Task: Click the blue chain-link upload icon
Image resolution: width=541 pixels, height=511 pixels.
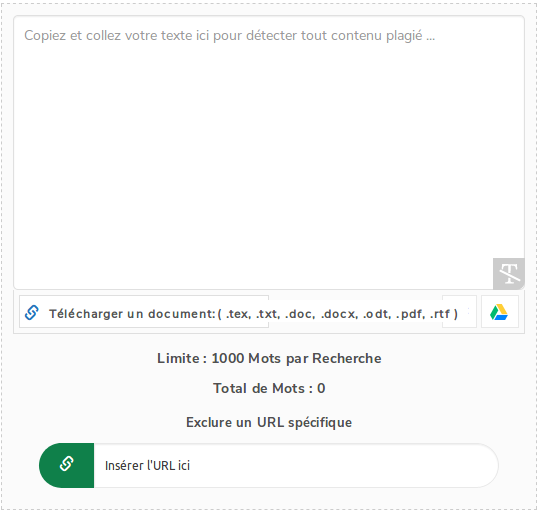Action: [x=32, y=312]
